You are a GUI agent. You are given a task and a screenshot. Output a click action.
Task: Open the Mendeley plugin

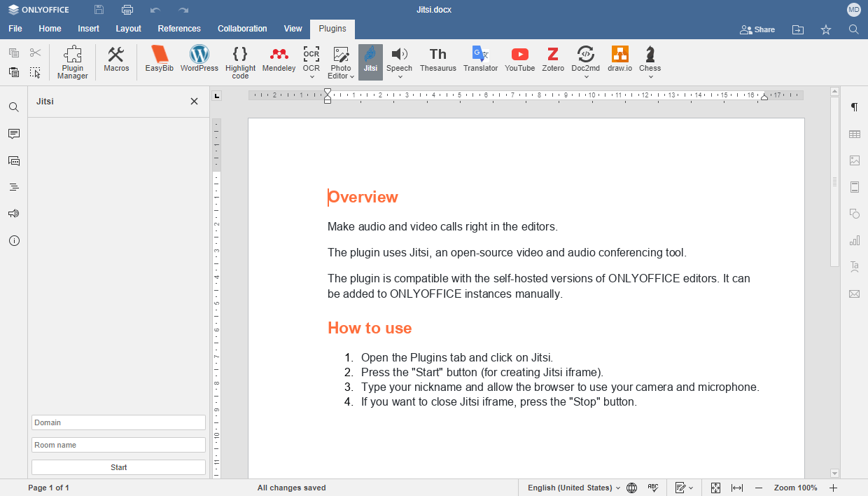[279, 60]
